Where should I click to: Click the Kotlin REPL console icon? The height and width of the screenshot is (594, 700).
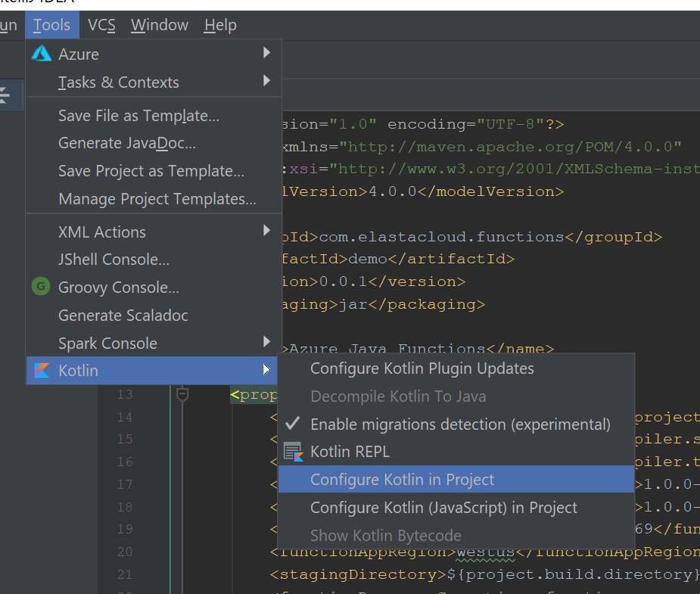[294, 452]
